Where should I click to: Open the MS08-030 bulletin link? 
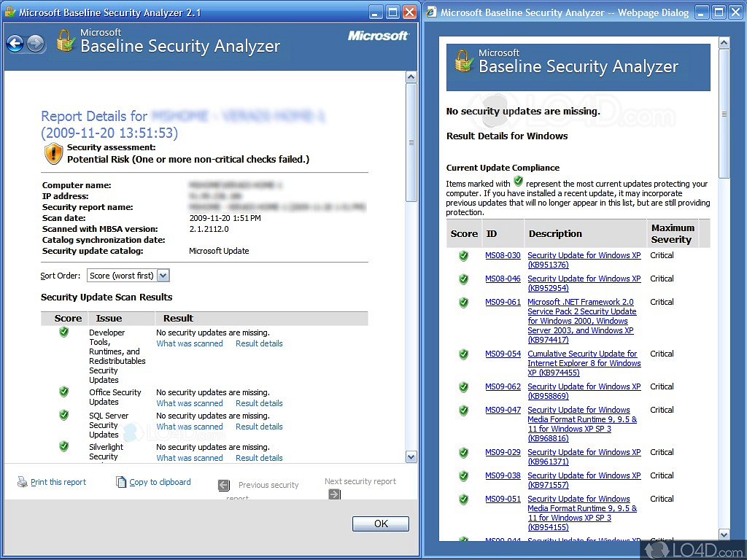click(502, 255)
